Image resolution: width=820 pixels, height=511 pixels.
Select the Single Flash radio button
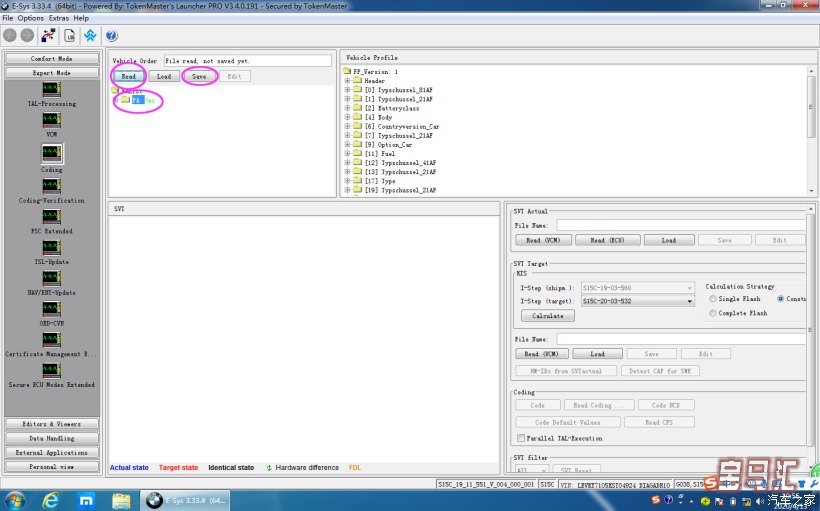[713, 299]
